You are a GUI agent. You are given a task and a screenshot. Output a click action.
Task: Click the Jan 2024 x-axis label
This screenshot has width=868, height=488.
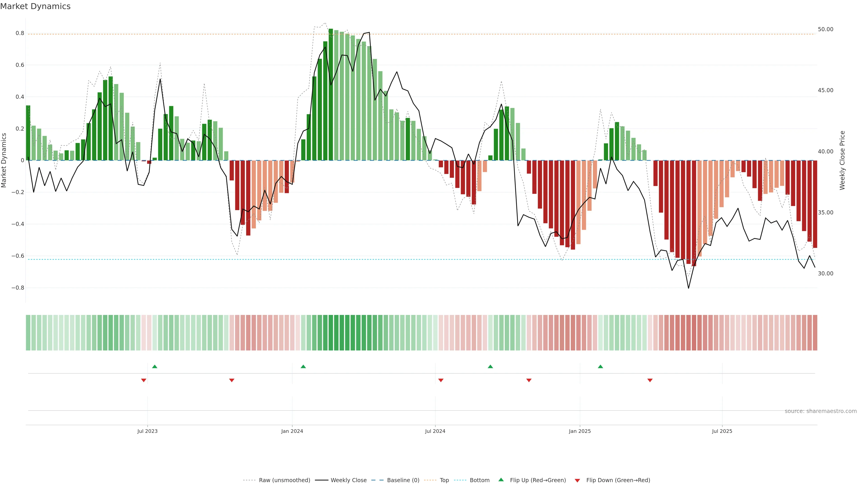point(292,431)
